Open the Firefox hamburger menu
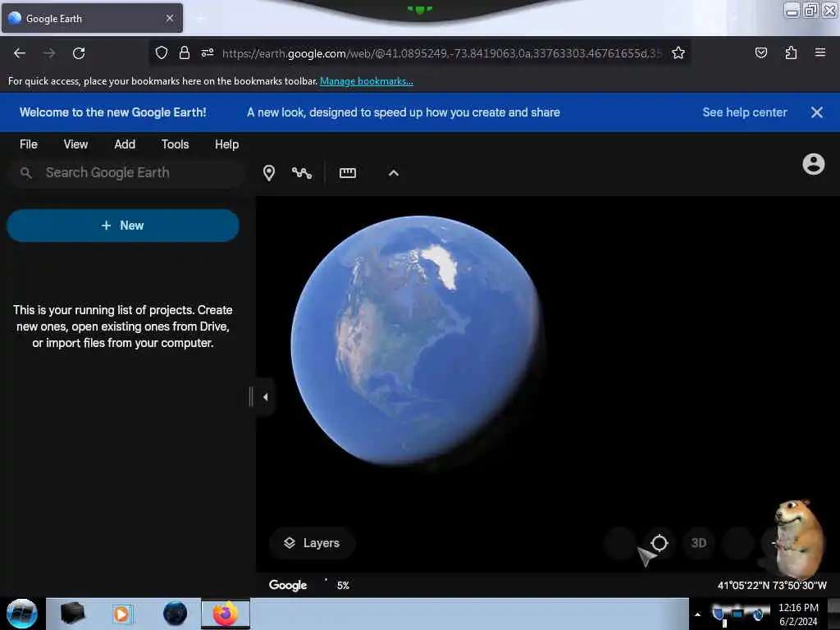 pyautogui.click(x=820, y=52)
